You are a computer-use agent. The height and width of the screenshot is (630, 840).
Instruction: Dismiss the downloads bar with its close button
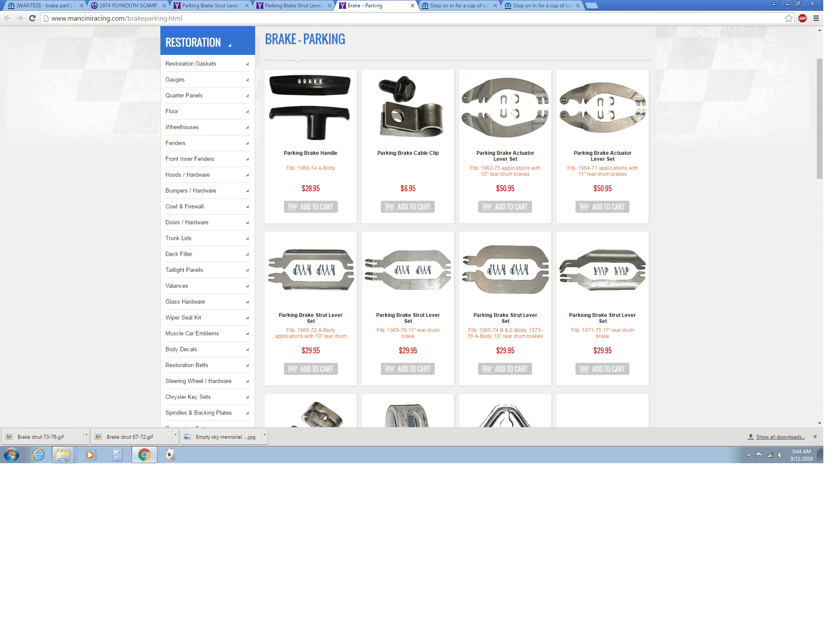coord(815,437)
